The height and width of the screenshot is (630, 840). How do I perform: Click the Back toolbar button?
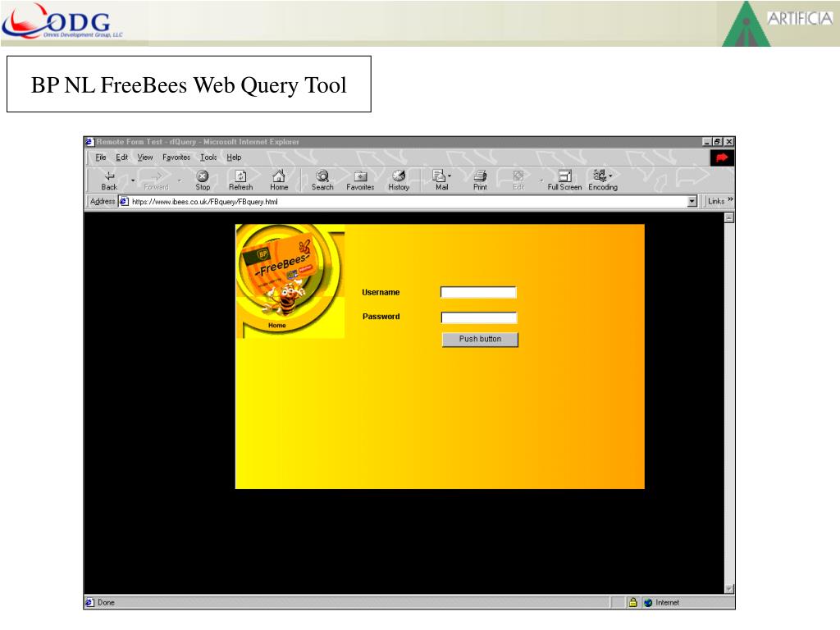[109, 180]
